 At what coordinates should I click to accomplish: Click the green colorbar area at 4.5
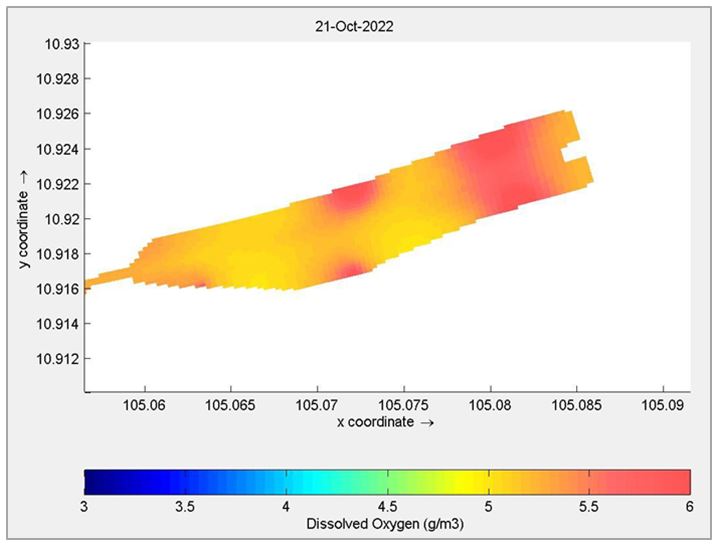[387, 482]
